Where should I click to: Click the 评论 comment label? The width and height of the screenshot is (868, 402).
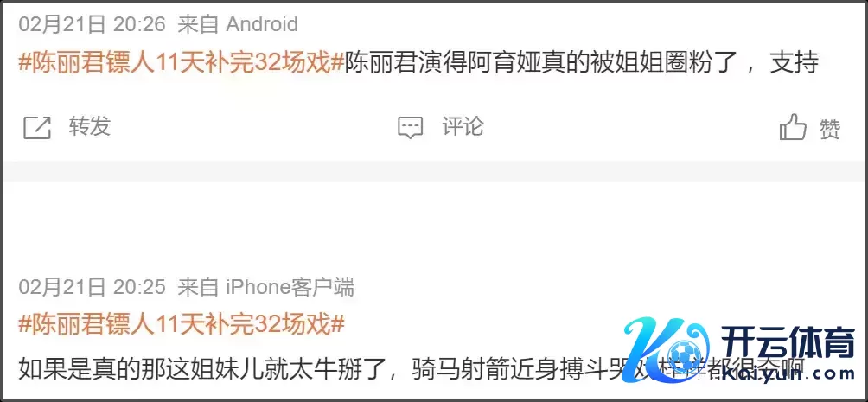click(x=463, y=127)
